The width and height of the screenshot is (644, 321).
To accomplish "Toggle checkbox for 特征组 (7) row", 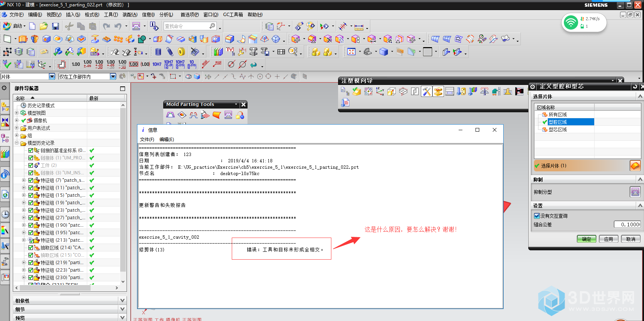I will [x=31, y=180].
